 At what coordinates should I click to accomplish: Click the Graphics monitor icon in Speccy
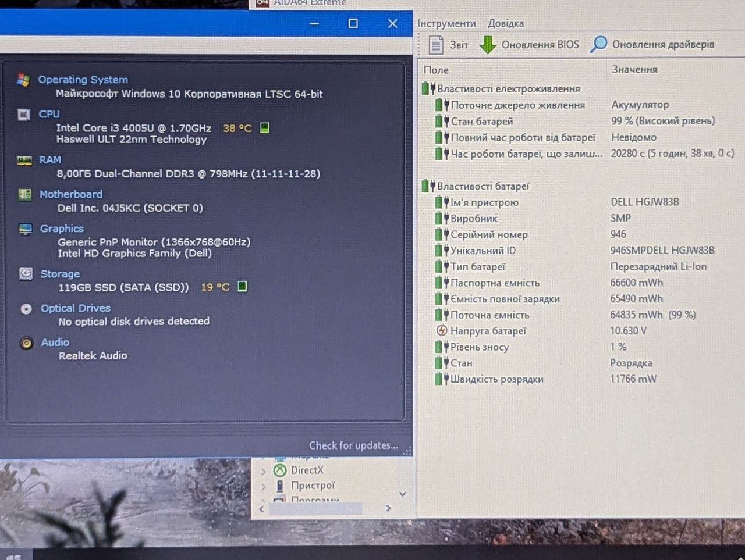tap(26, 229)
